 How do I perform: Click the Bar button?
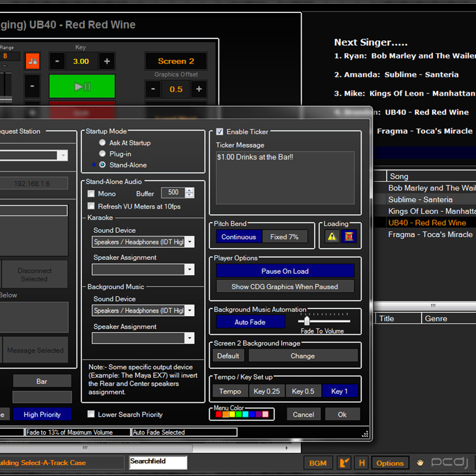(42, 381)
